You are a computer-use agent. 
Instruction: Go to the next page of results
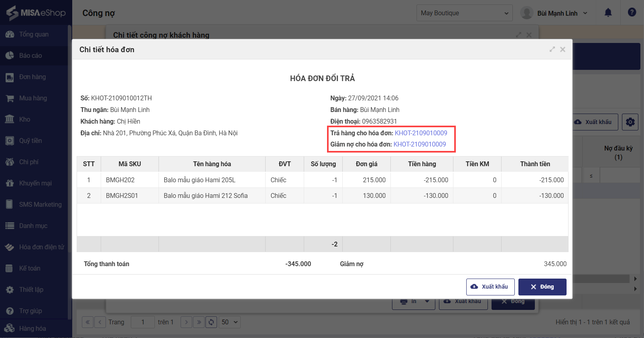pos(186,322)
